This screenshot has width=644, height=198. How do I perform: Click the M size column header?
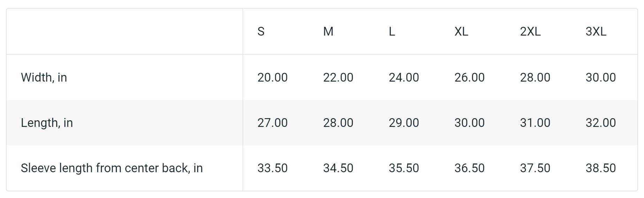(x=328, y=31)
